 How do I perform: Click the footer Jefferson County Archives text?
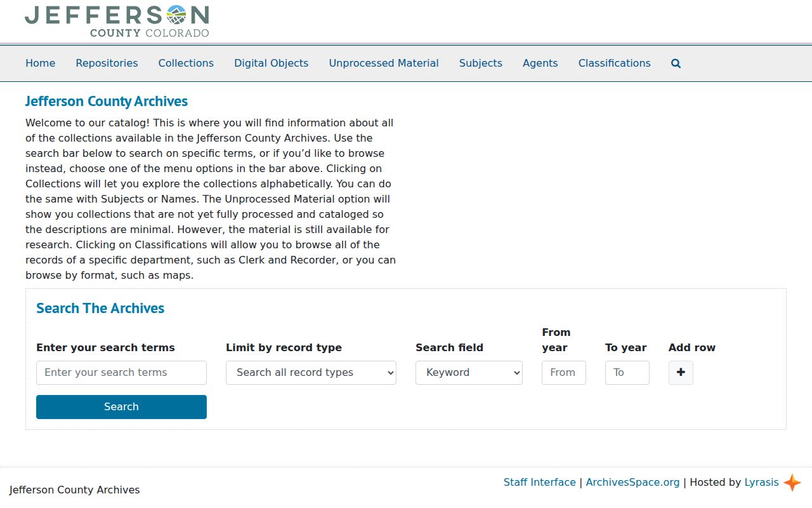[75, 490]
